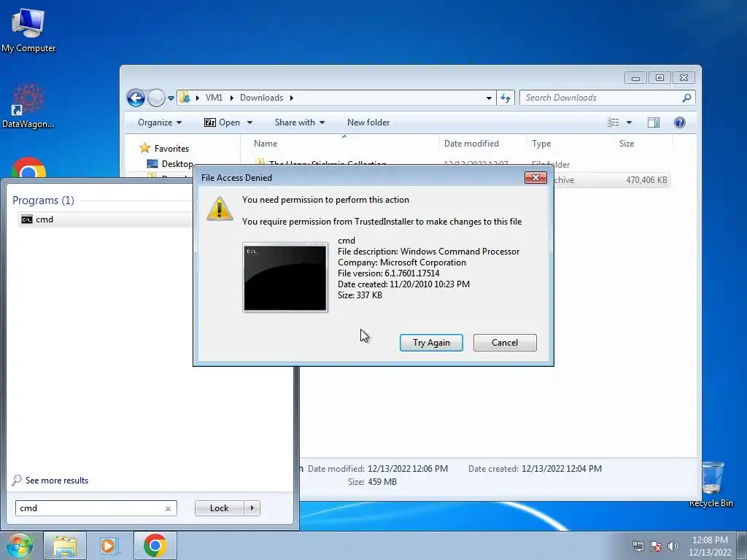This screenshot has width=747, height=560.
Task: Open Recycle Bin on desktop
Action: click(x=711, y=484)
